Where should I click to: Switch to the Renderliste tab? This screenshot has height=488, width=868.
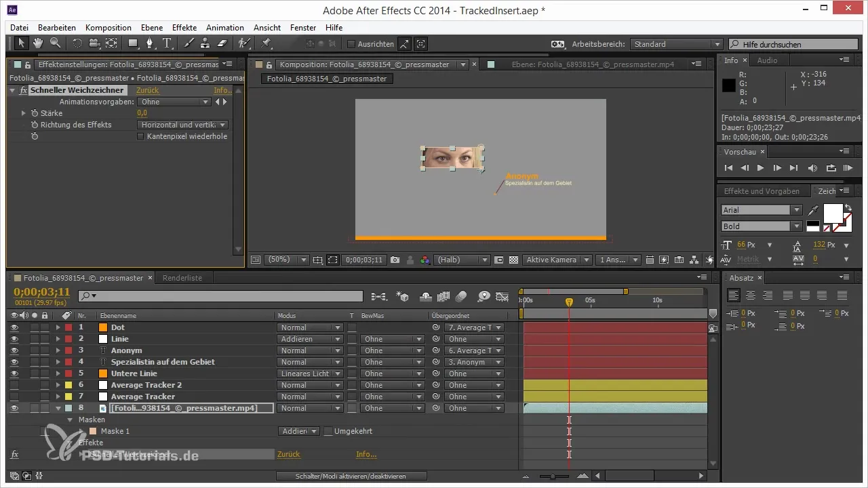181,278
